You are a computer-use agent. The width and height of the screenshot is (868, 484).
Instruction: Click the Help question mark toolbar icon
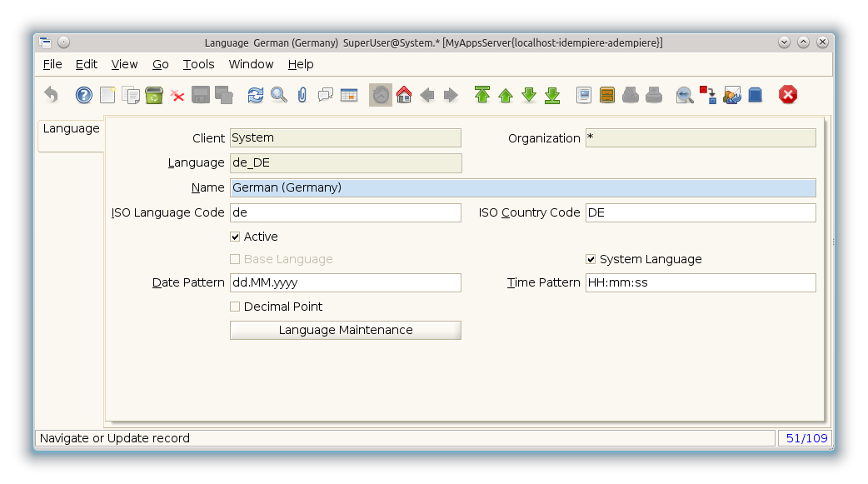tap(84, 95)
